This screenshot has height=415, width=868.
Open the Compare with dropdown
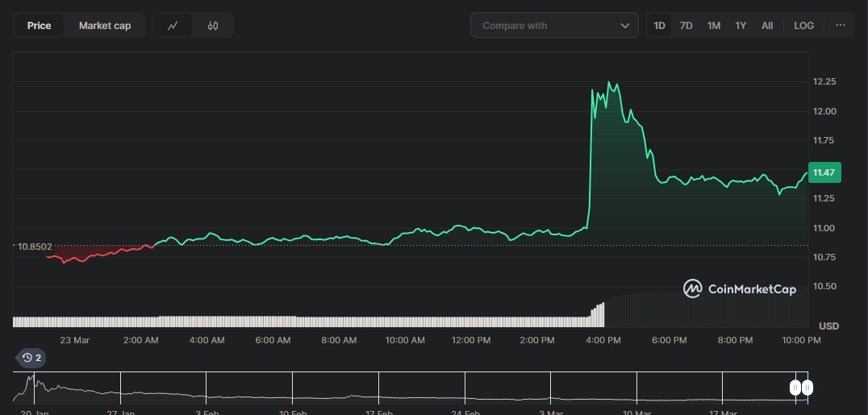click(x=554, y=26)
